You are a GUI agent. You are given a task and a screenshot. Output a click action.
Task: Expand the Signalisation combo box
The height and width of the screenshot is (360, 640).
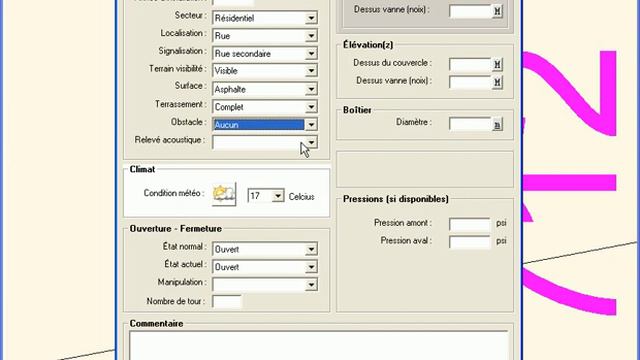311,53
